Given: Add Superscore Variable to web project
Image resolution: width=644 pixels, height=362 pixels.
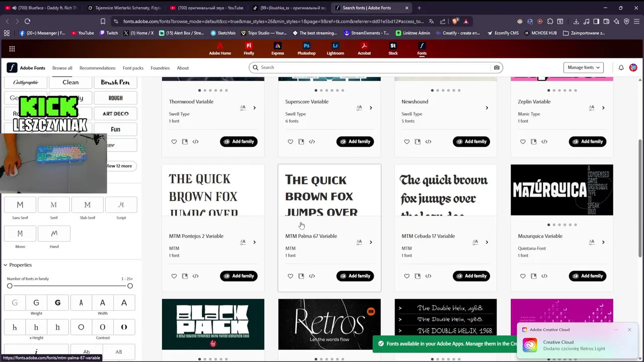Looking at the screenshot, I should click(301, 142).
